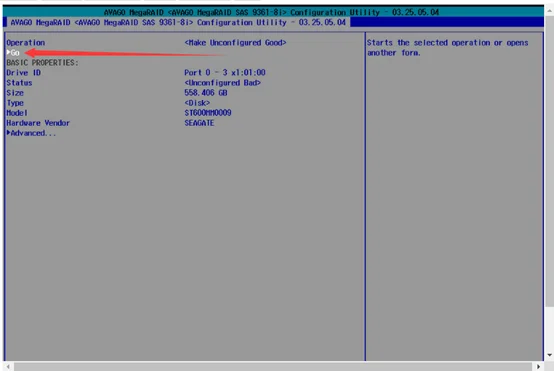554x371 pixels.
Task: Click the 558.406 GB size value
Action: tap(206, 93)
